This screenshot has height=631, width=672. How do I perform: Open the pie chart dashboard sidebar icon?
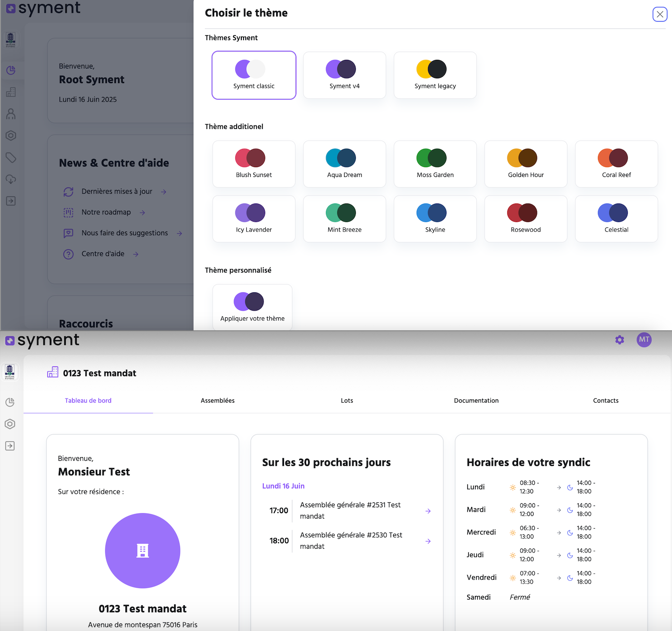tap(10, 402)
